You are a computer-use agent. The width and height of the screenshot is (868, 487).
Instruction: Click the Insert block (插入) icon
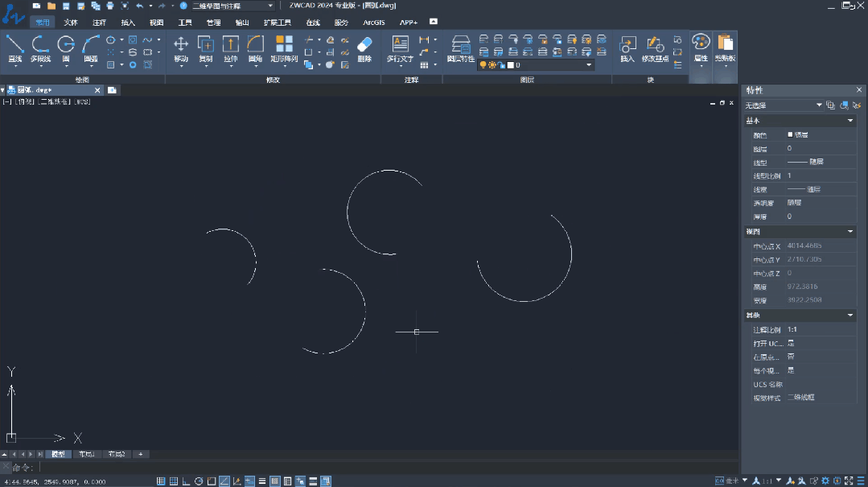tap(627, 47)
